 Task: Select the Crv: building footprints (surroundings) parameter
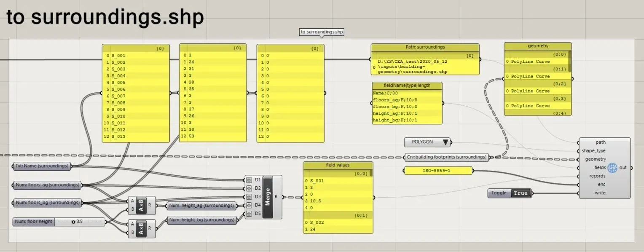(447, 157)
